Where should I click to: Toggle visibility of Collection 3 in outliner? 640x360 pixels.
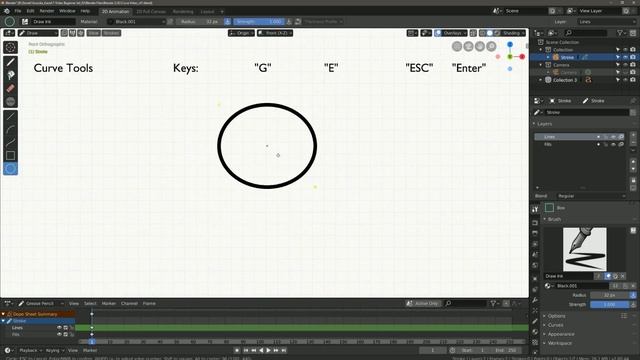pos(625,80)
